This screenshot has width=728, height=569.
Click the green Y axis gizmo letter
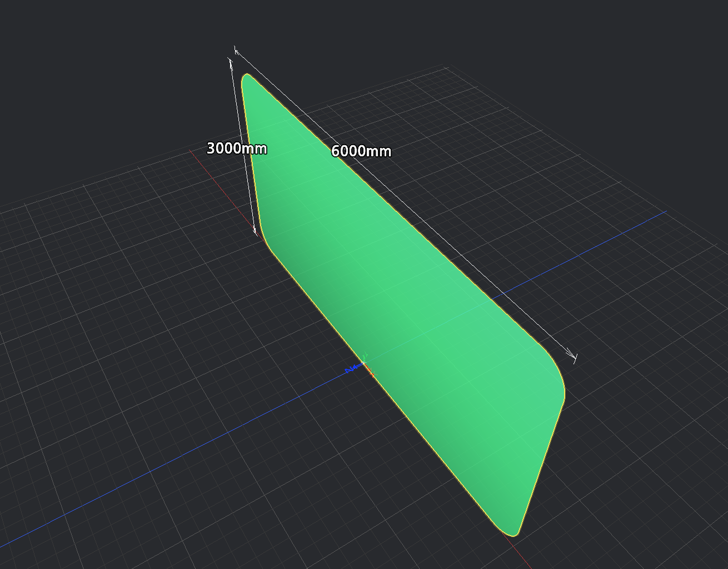[365, 355]
